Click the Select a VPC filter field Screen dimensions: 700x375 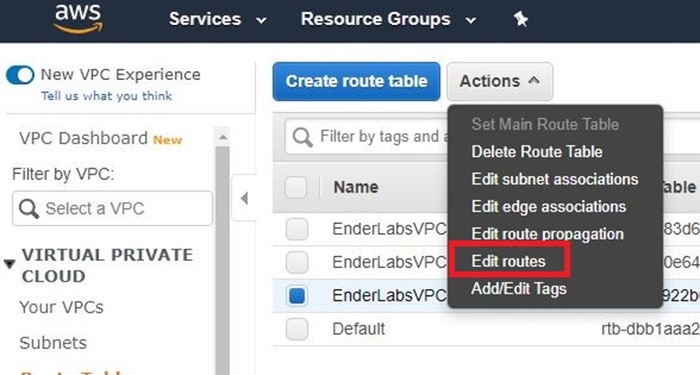tap(112, 208)
